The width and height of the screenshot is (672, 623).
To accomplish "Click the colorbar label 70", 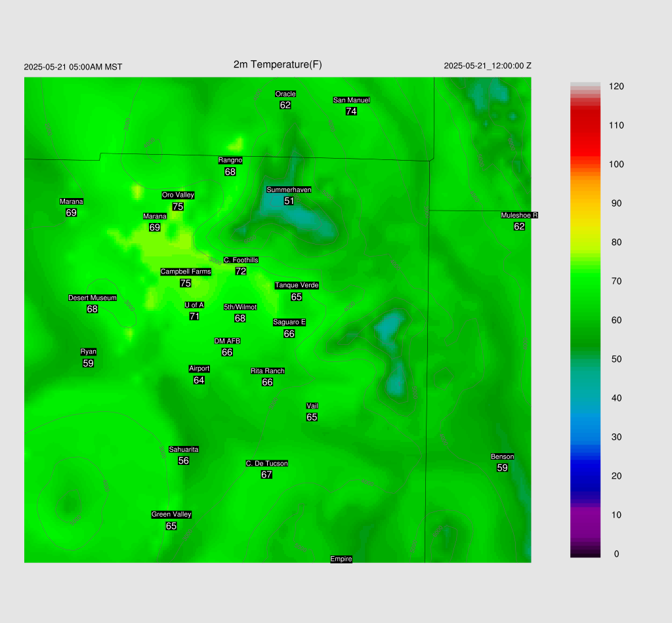I will point(616,281).
